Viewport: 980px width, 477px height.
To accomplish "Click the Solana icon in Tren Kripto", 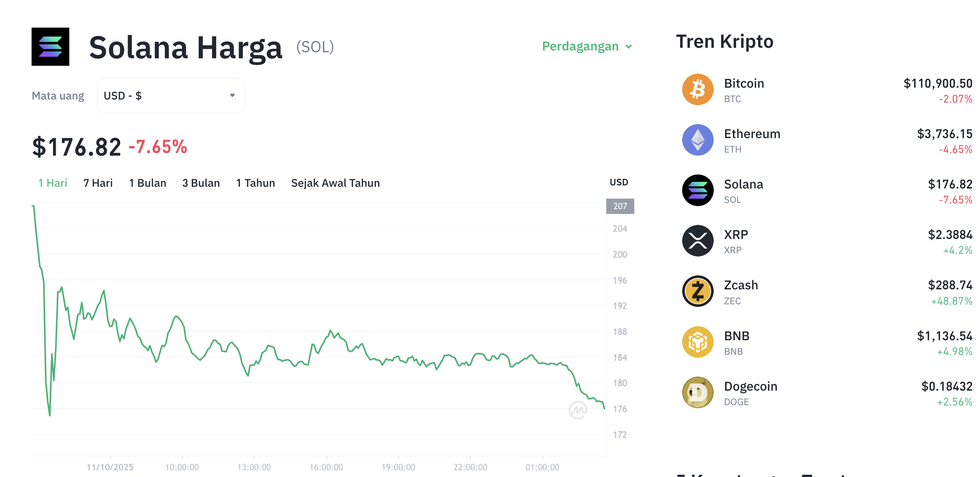I will click(x=697, y=190).
